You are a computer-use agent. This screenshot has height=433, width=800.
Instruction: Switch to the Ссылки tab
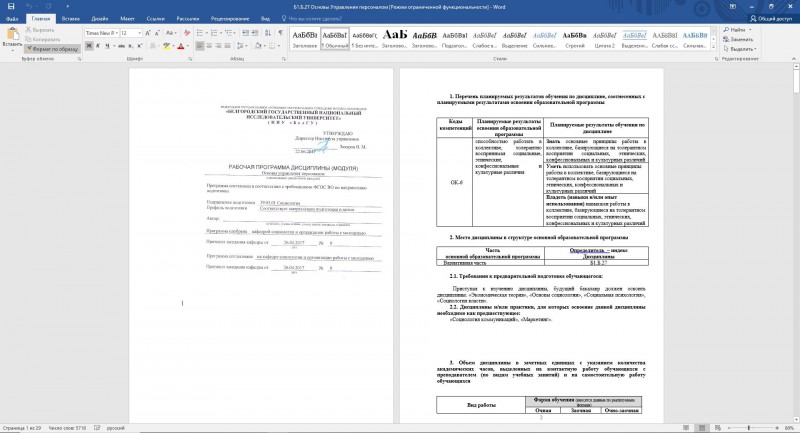[156, 19]
